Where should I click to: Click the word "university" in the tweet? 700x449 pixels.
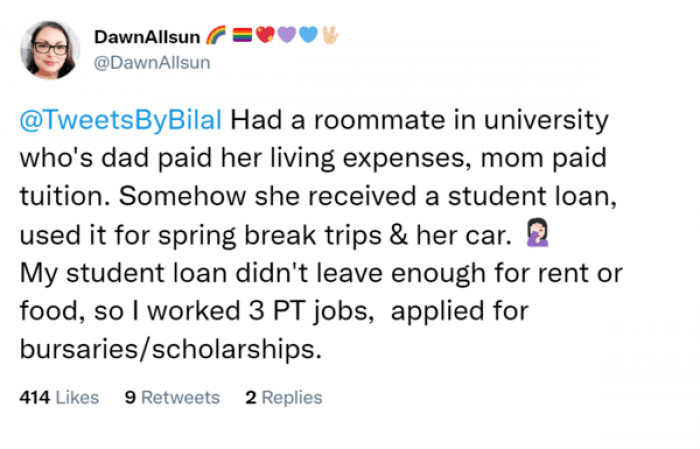click(551, 120)
